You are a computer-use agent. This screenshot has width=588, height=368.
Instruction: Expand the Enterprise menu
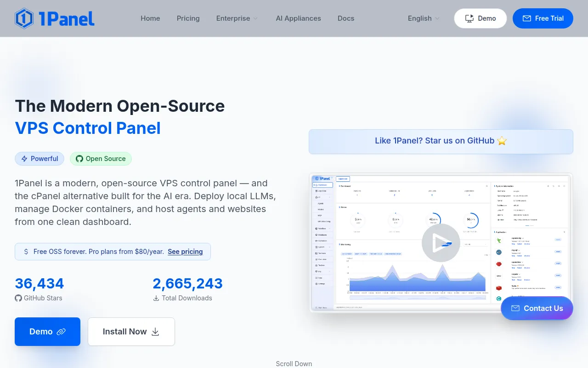pos(237,18)
